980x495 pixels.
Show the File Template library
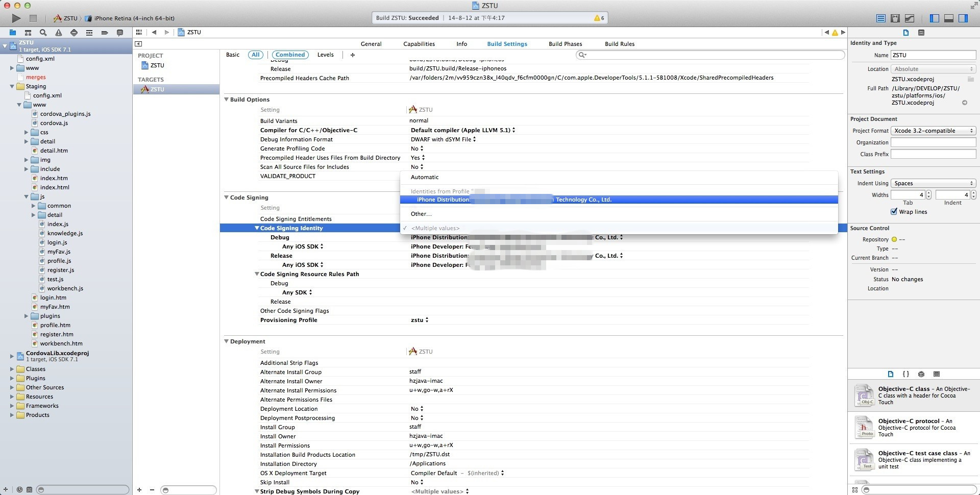[x=891, y=374]
